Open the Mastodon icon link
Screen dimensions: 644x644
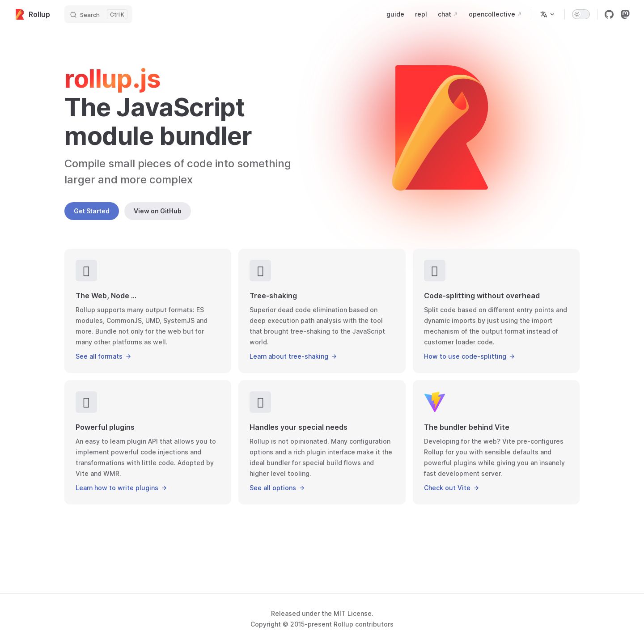click(625, 14)
